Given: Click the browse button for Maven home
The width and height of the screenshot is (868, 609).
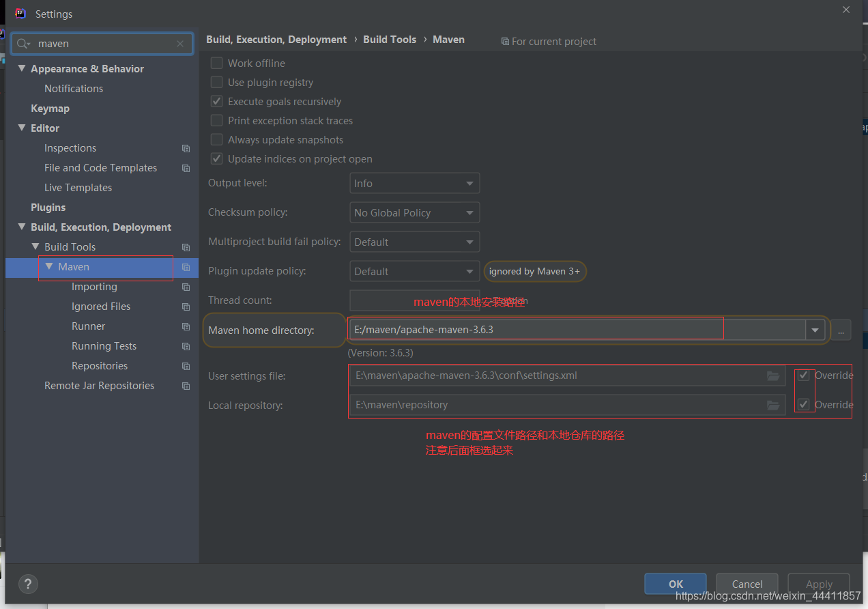Looking at the screenshot, I should (841, 330).
